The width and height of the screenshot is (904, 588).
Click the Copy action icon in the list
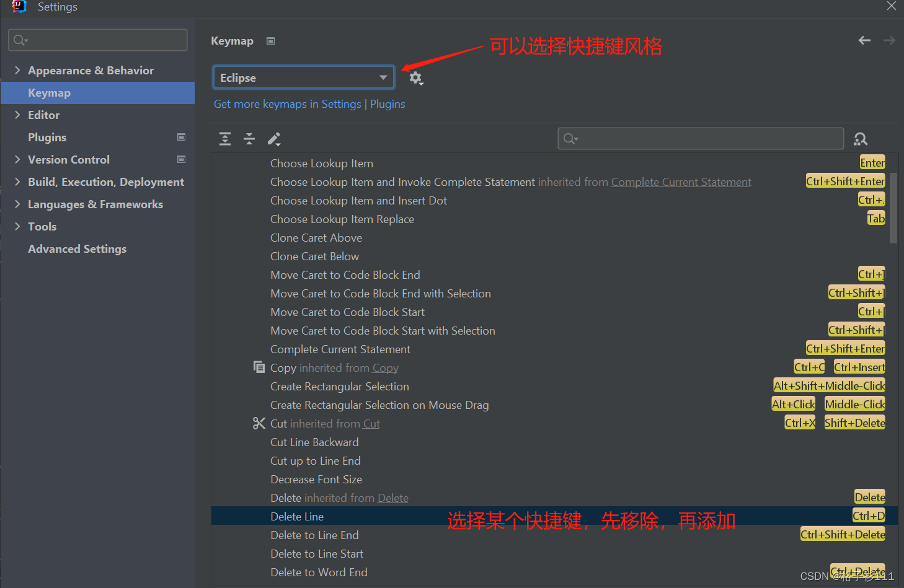259,367
